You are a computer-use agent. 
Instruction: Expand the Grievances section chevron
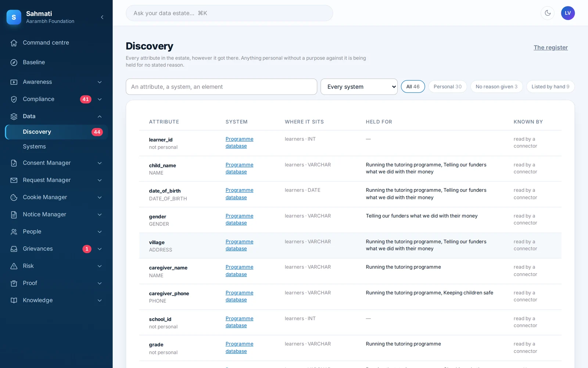click(x=100, y=249)
